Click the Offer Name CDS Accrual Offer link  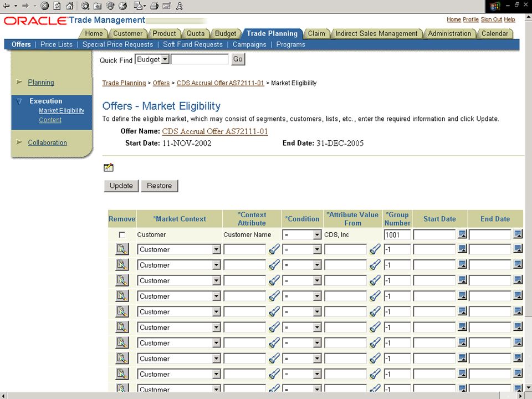pyautogui.click(x=215, y=131)
